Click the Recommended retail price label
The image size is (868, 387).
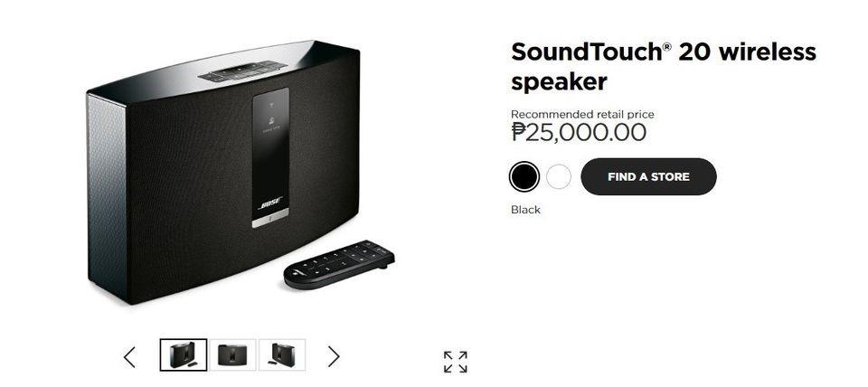582,114
